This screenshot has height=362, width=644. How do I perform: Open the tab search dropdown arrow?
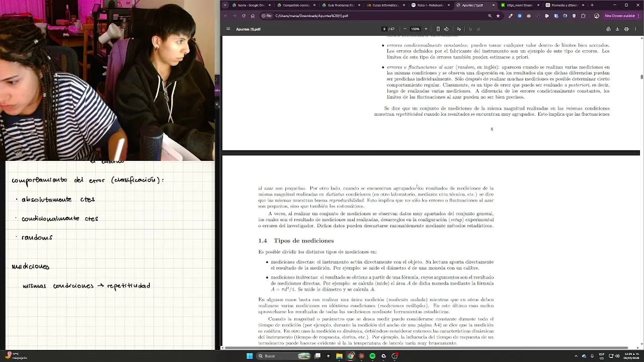coord(225,5)
